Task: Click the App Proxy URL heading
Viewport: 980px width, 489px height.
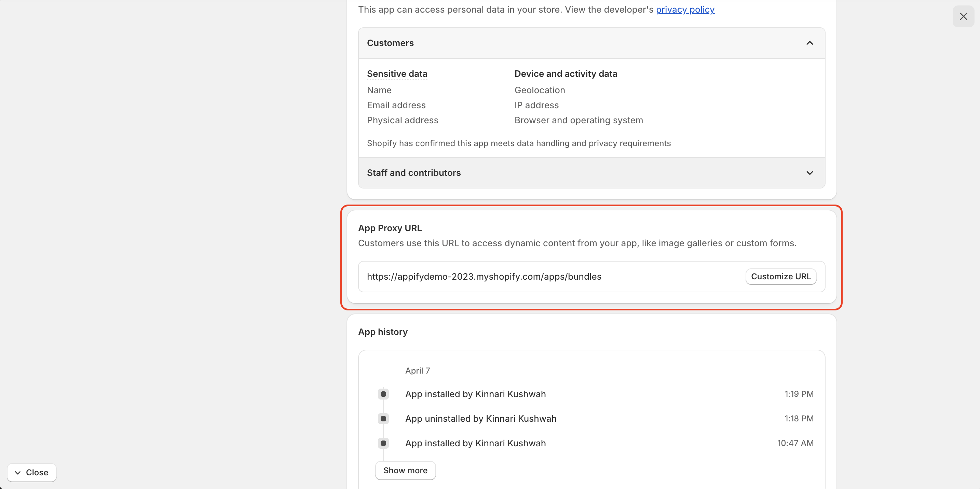Action: (390, 228)
